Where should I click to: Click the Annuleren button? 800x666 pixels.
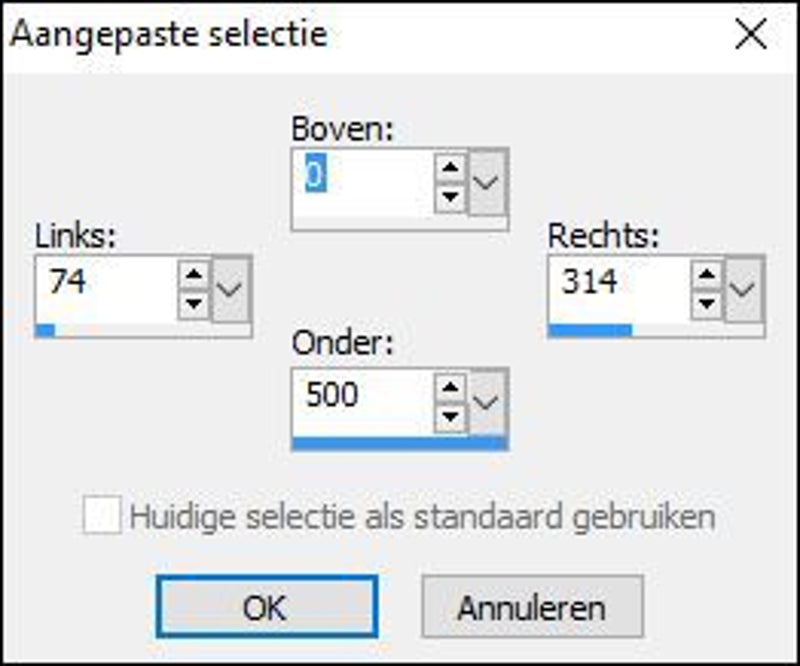pos(531,607)
